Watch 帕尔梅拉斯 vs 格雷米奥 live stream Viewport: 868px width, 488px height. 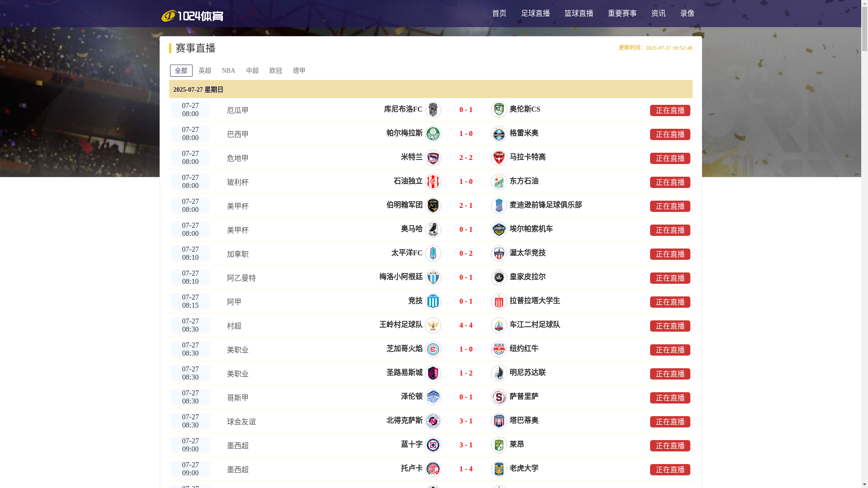[x=670, y=135]
